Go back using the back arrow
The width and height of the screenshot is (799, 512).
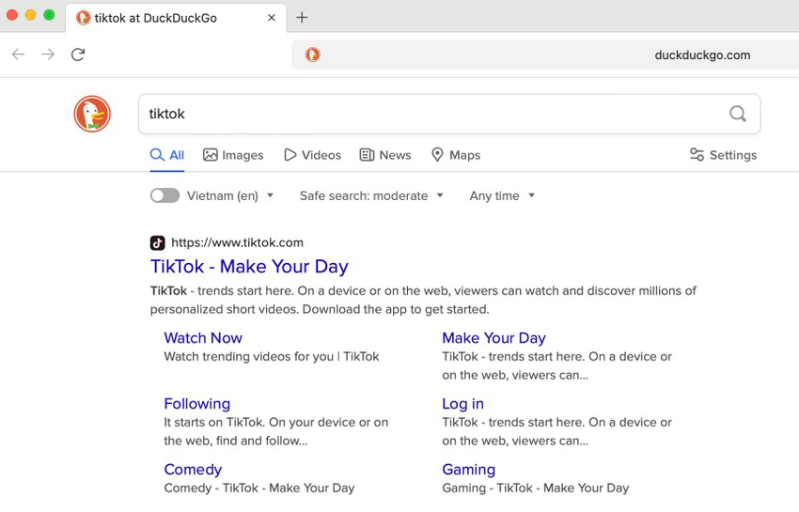pos(18,55)
